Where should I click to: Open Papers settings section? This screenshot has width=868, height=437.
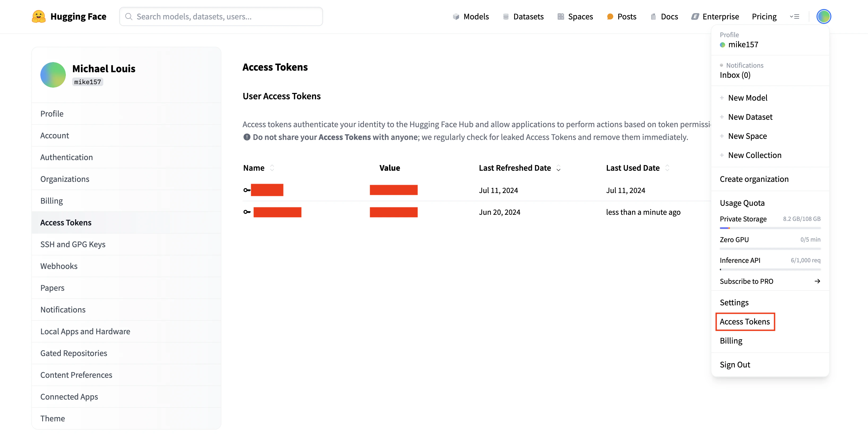pos(126,288)
